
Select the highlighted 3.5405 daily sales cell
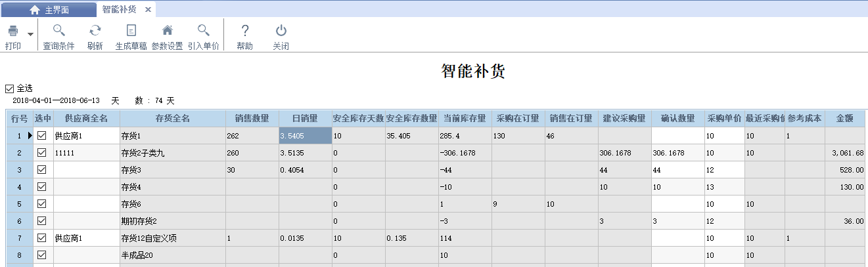305,136
